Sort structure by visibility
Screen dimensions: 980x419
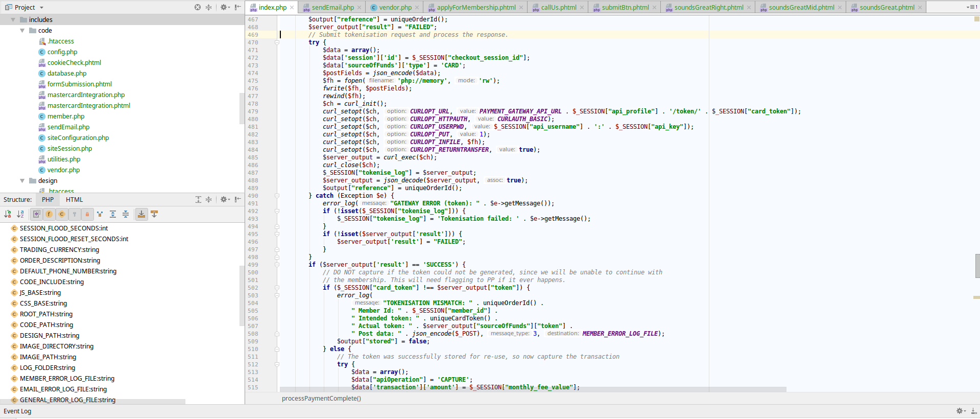click(8, 214)
